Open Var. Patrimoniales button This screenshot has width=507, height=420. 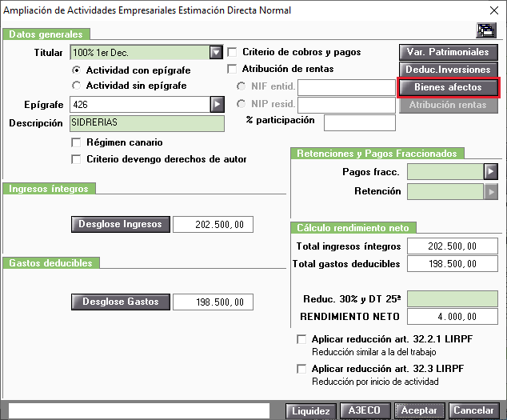click(x=449, y=52)
